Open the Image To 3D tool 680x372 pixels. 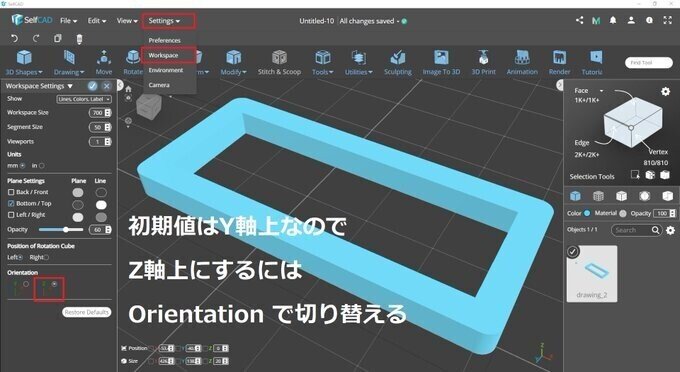point(441,63)
